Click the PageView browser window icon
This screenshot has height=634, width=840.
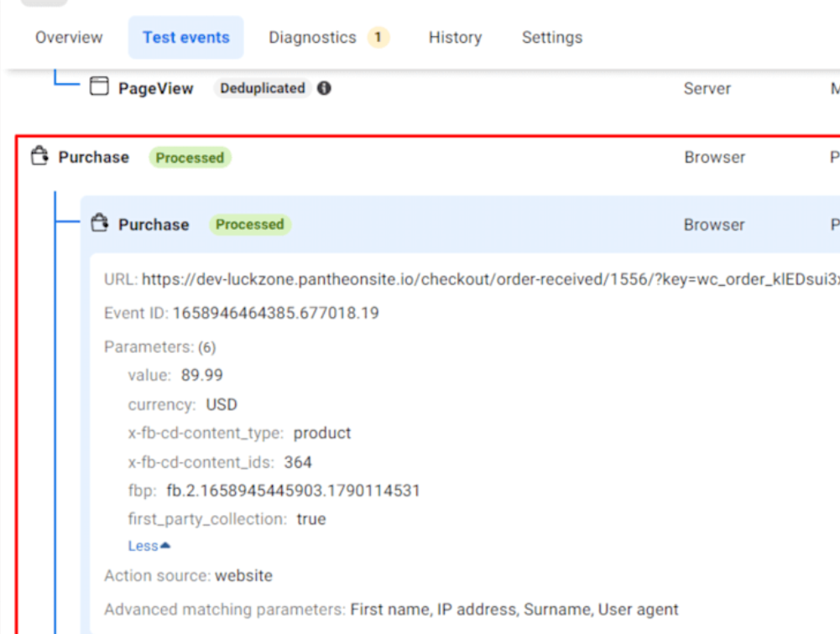click(99, 87)
